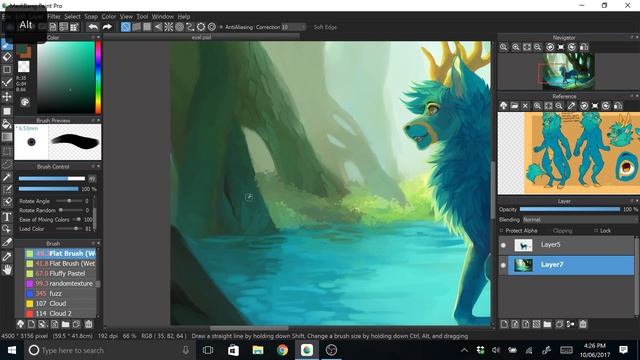Screen dimensions: 640x360
Task: Open color palette icon below RGB values
Action: [x=25, y=102]
